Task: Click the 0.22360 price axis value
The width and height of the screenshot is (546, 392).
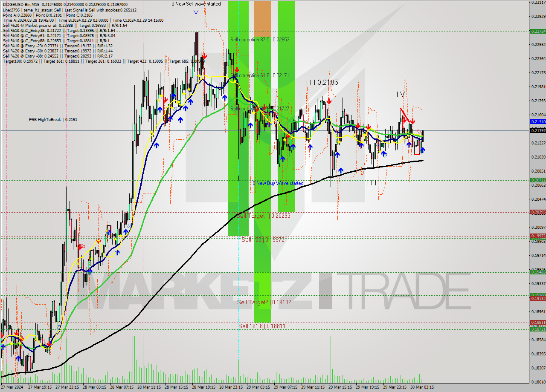Action: (538, 58)
